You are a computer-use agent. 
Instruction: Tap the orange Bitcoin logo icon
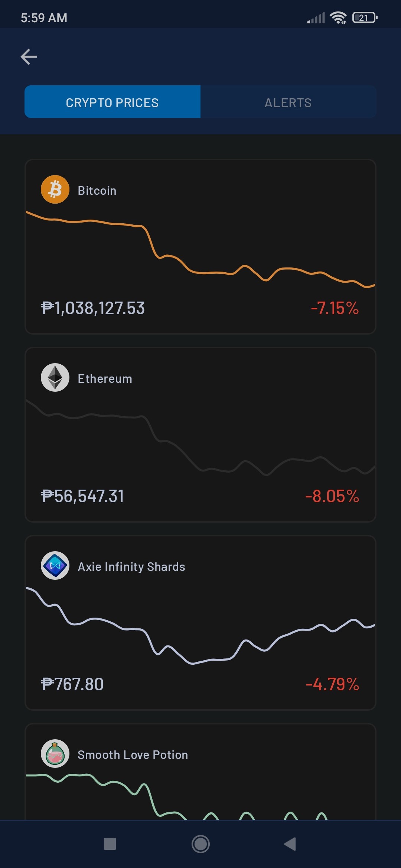pos(55,189)
